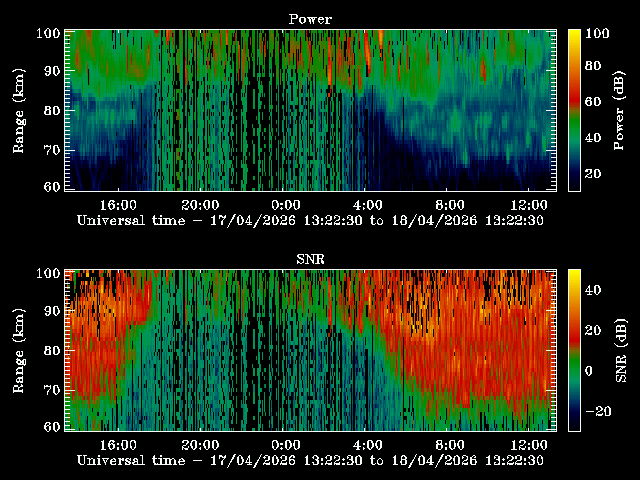Image resolution: width=640 pixels, height=480 pixels.
Task: Click the Range (km) label of the Power plot
Action: click(19, 110)
